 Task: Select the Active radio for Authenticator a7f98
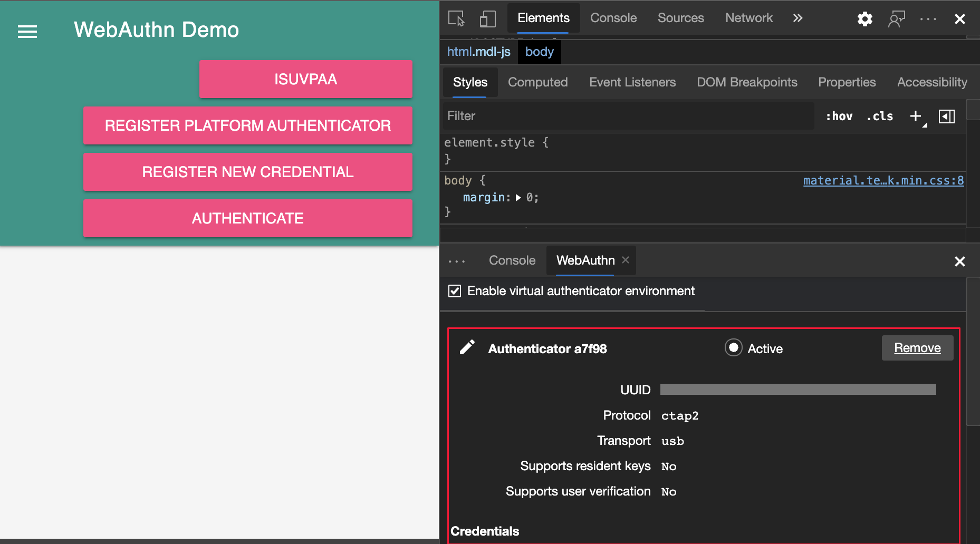[734, 348]
